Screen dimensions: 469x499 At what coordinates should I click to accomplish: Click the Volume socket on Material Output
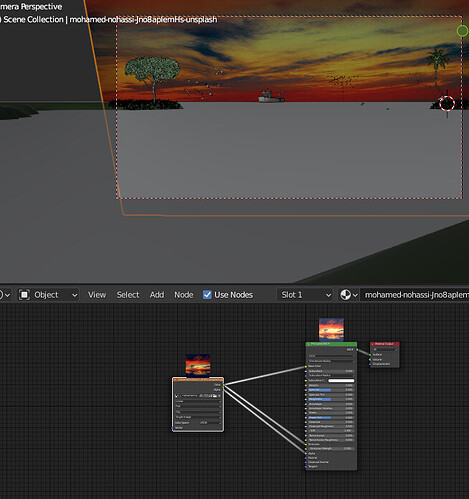(370, 359)
